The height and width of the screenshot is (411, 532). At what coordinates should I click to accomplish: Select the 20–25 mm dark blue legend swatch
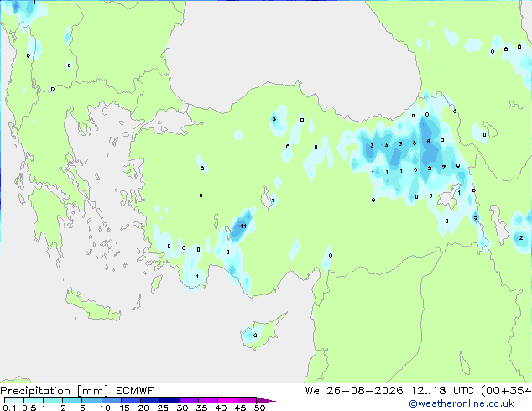(150, 400)
